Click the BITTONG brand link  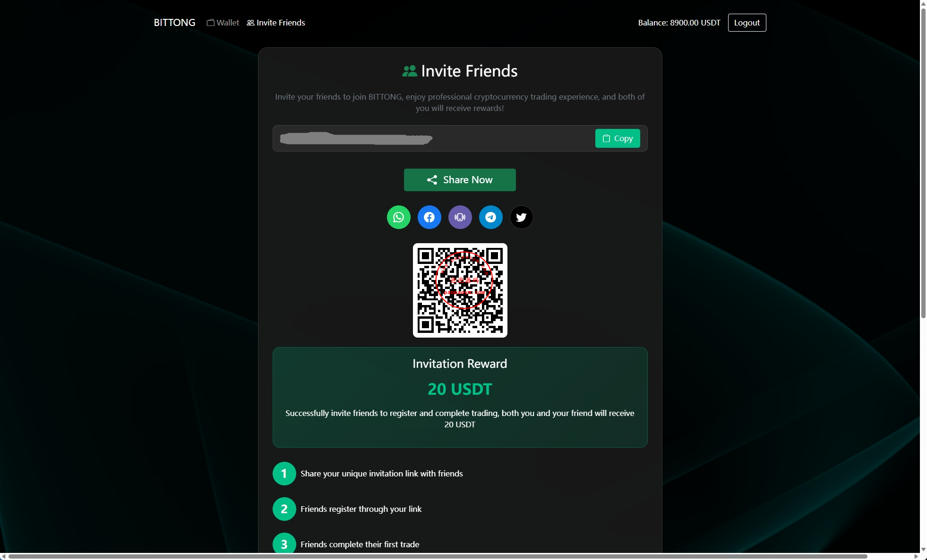point(174,23)
